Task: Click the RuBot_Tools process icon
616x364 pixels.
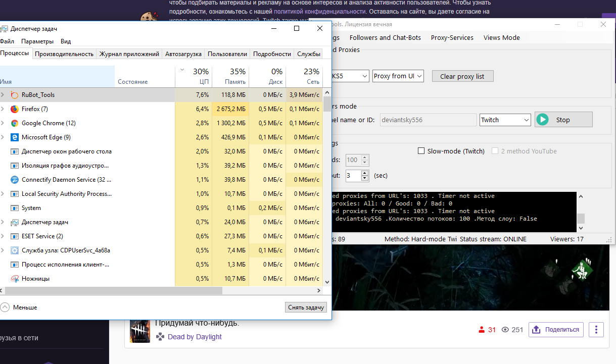Action: (14, 95)
